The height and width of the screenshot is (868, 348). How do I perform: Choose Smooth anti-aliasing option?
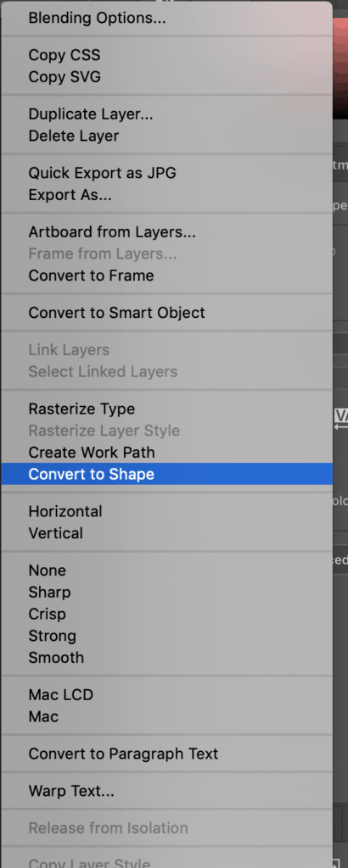(x=166, y=658)
